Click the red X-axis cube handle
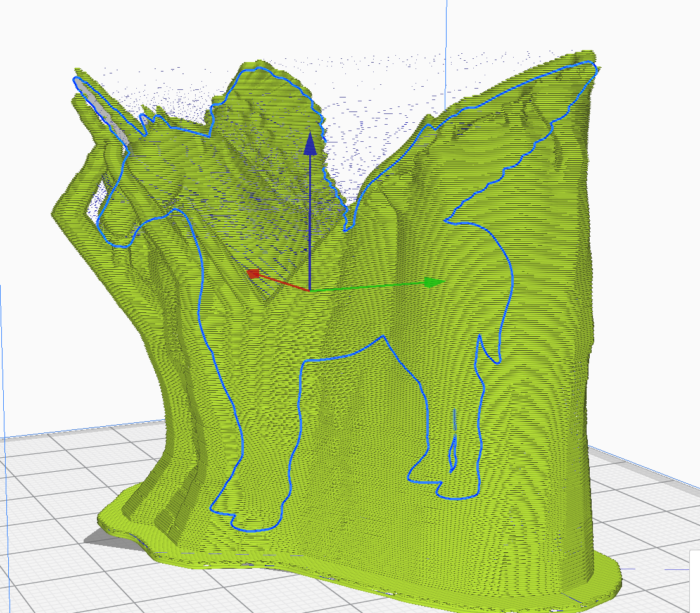 click(x=254, y=274)
